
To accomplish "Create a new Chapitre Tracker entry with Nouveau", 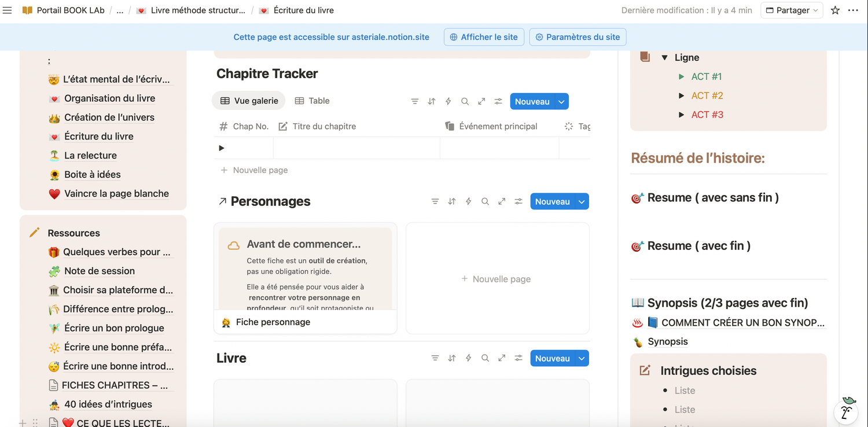I will coord(532,101).
